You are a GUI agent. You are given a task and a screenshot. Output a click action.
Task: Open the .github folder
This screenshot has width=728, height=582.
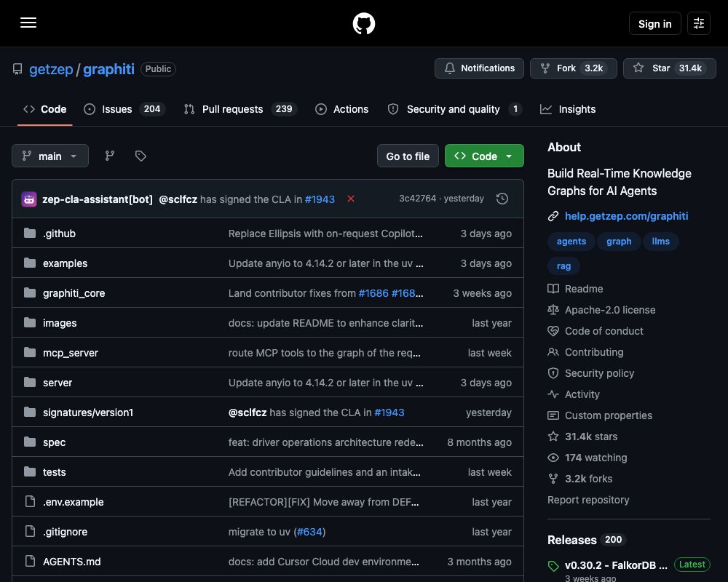[x=59, y=234]
